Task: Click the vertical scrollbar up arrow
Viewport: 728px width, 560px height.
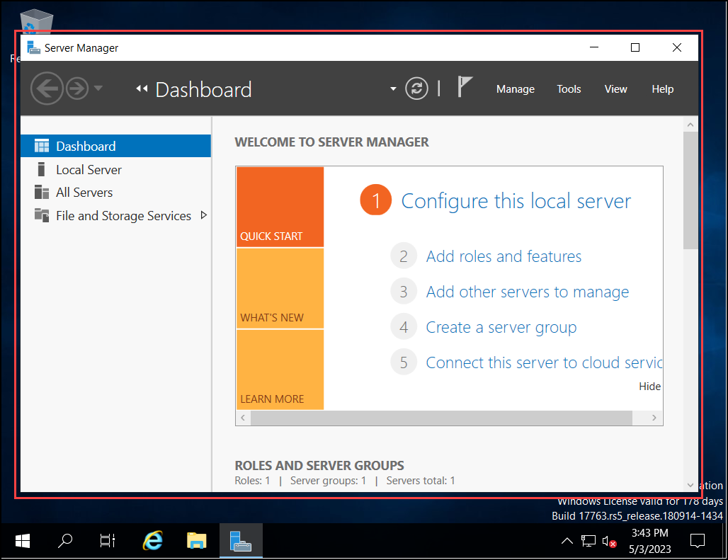Action: coord(690,125)
